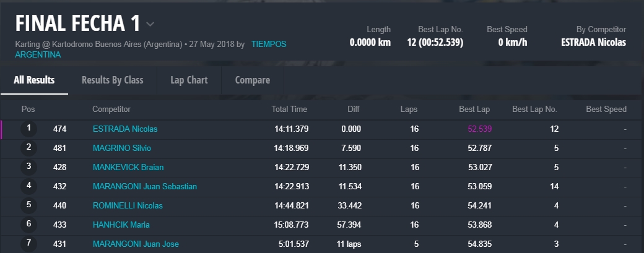This screenshot has width=644, height=253.
Task: Open MARANGONI Juan Jose competitor link
Action: [x=136, y=244]
